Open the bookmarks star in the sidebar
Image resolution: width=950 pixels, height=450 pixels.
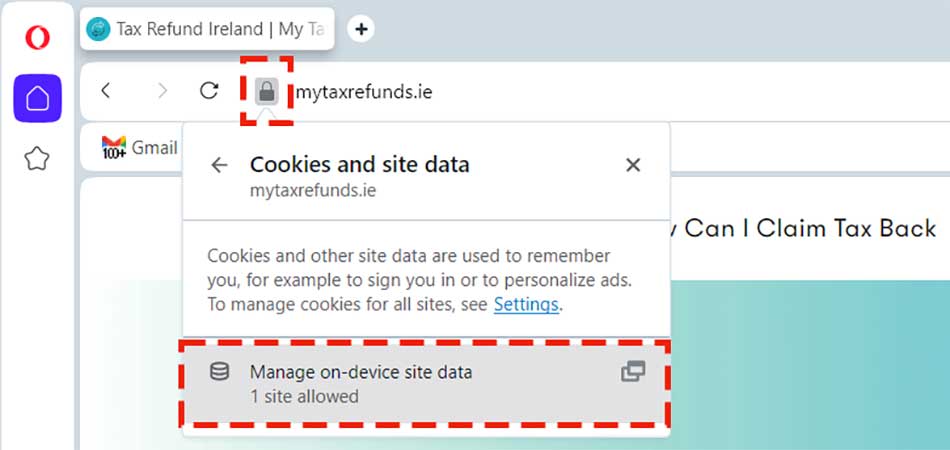point(37,158)
